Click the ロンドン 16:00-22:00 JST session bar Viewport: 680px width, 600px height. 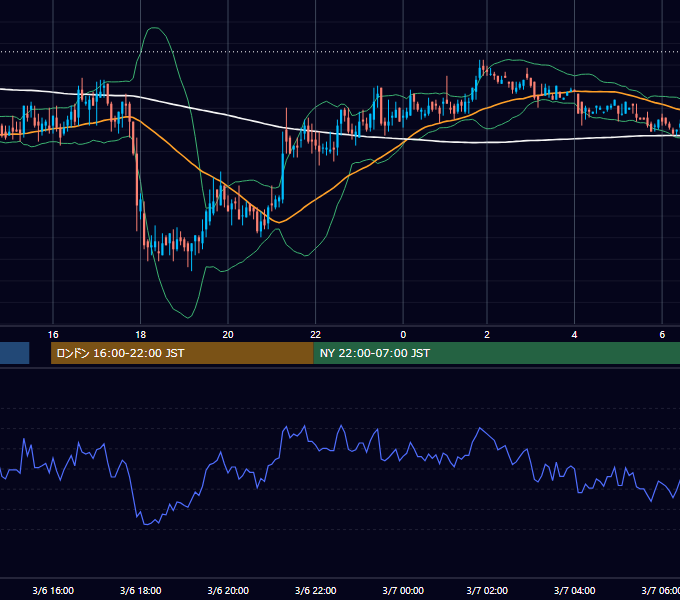tap(182, 353)
